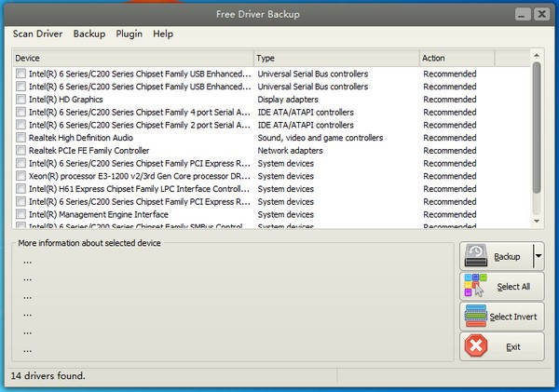Tick the Realtek High Definition Audio checkbox

(20, 138)
